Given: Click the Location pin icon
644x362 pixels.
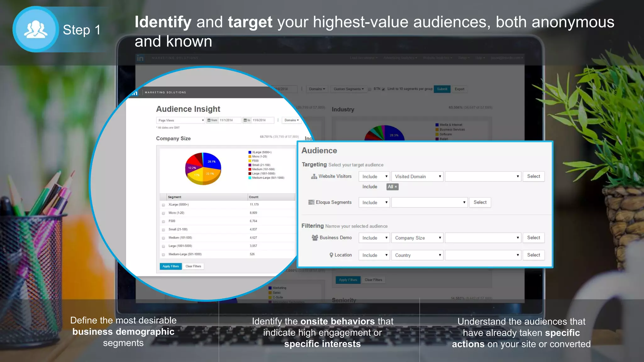Looking at the screenshot, I should point(331,255).
